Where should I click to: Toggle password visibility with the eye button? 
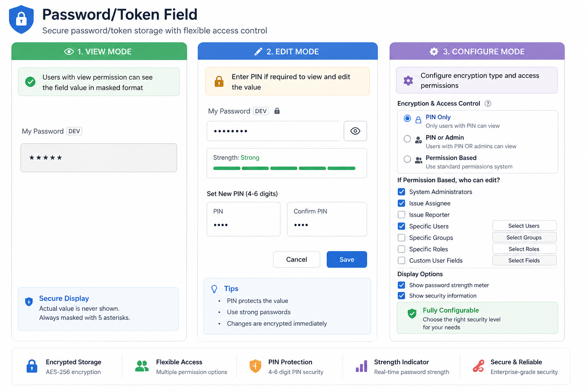(355, 131)
